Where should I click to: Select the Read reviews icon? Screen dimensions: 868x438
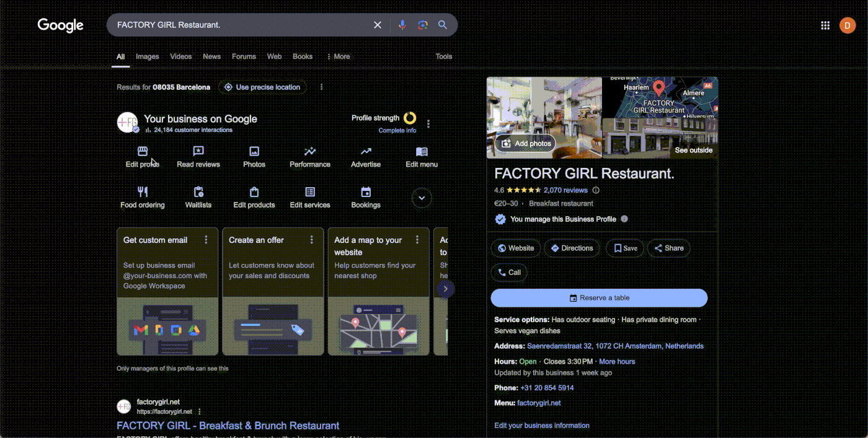pyautogui.click(x=198, y=151)
